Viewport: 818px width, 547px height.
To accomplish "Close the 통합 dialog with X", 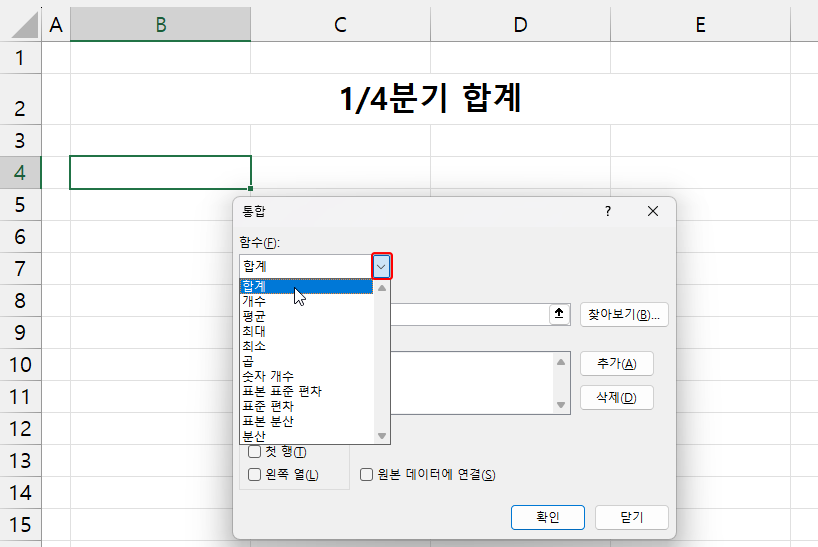I will (x=653, y=211).
